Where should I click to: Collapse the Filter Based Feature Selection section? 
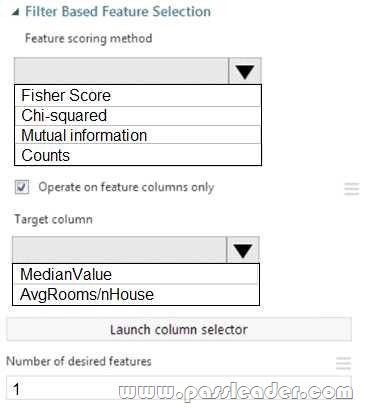point(15,13)
